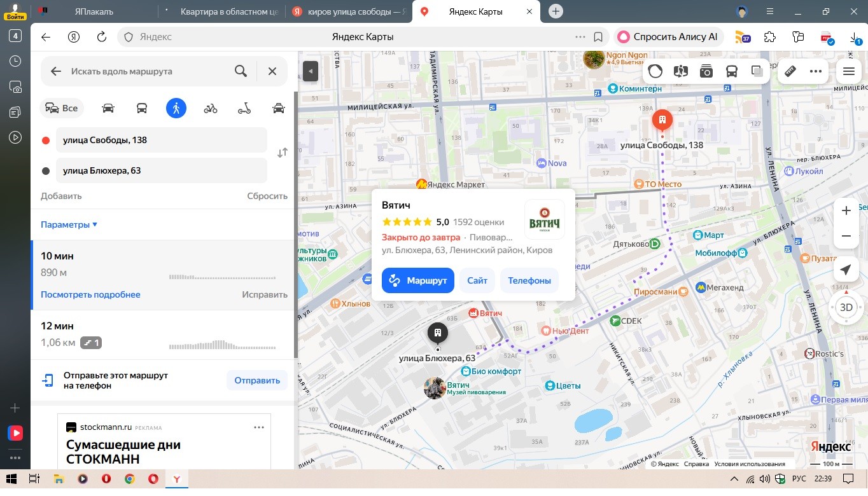Open browser history clock icon in sidebar
This screenshot has width=868, height=496.
[x=15, y=61]
